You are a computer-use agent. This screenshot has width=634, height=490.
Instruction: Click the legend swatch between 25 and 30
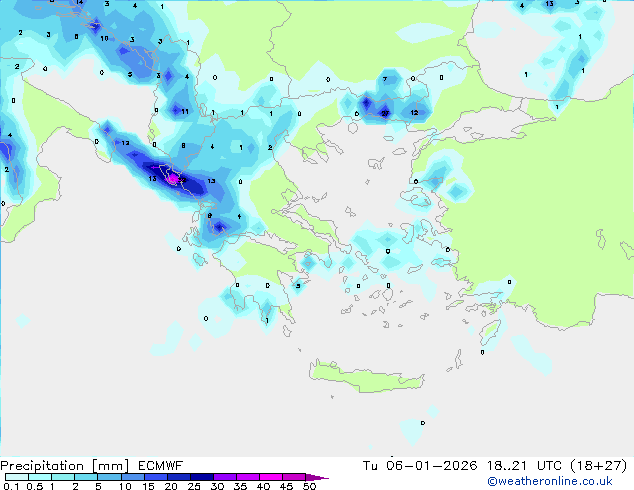point(201,477)
